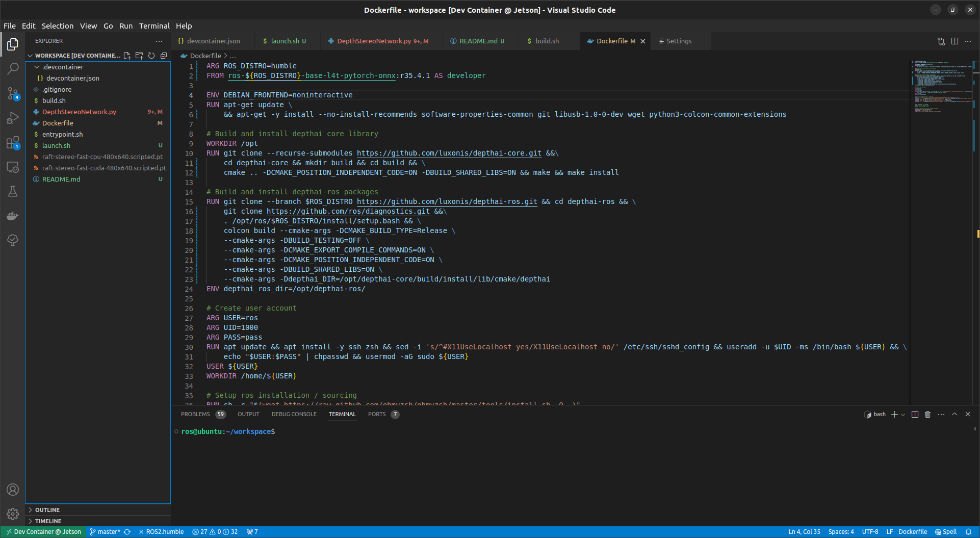
Task: Collapse all folders in Explorer
Action: click(x=164, y=56)
